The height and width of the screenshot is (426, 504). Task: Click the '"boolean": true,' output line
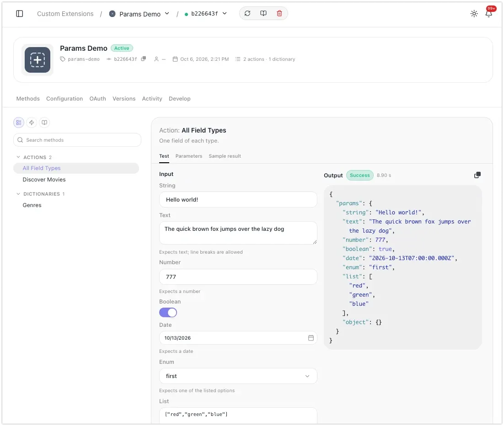[x=368, y=249]
